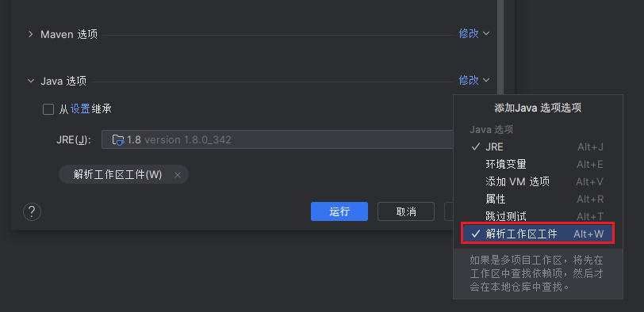
Task: Open the 修改 dropdown for Java 选项
Action: [474, 80]
